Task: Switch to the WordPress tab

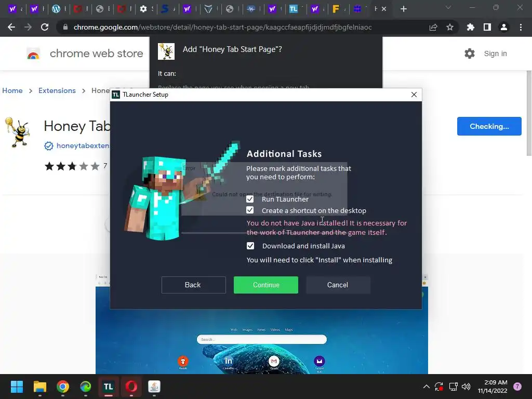Action: pyautogui.click(x=56, y=9)
